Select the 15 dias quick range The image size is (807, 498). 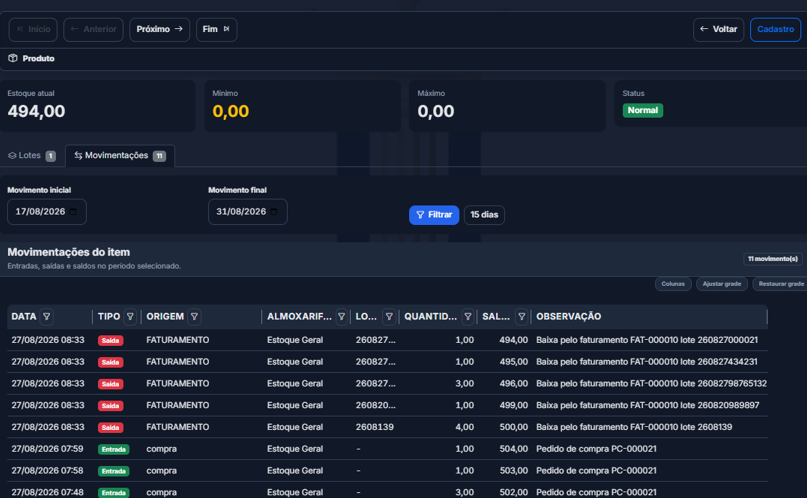484,215
